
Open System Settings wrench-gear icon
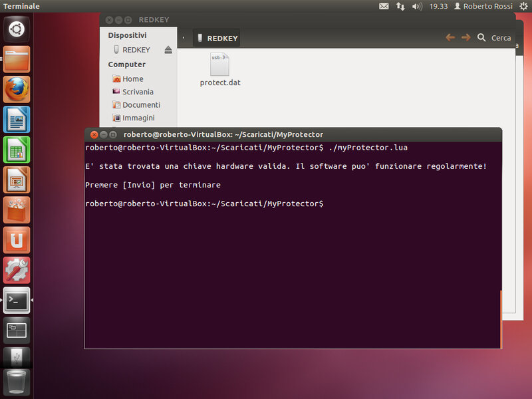click(17, 270)
